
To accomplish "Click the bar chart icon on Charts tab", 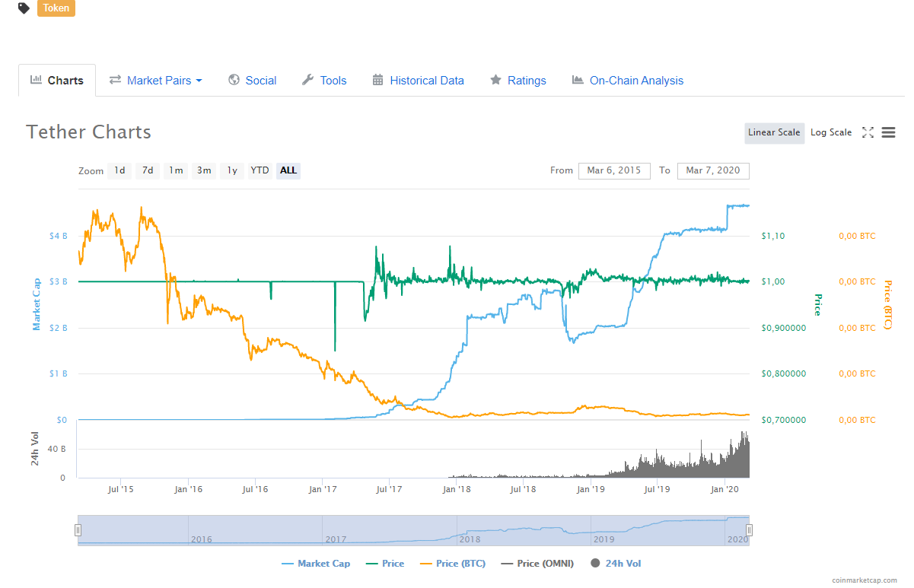I will [x=36, y=80].
